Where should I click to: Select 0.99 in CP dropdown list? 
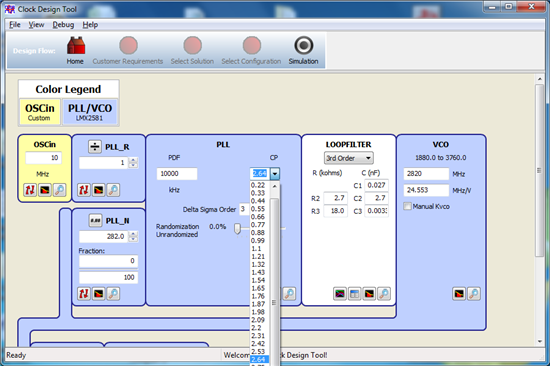(x=258, y=241)
